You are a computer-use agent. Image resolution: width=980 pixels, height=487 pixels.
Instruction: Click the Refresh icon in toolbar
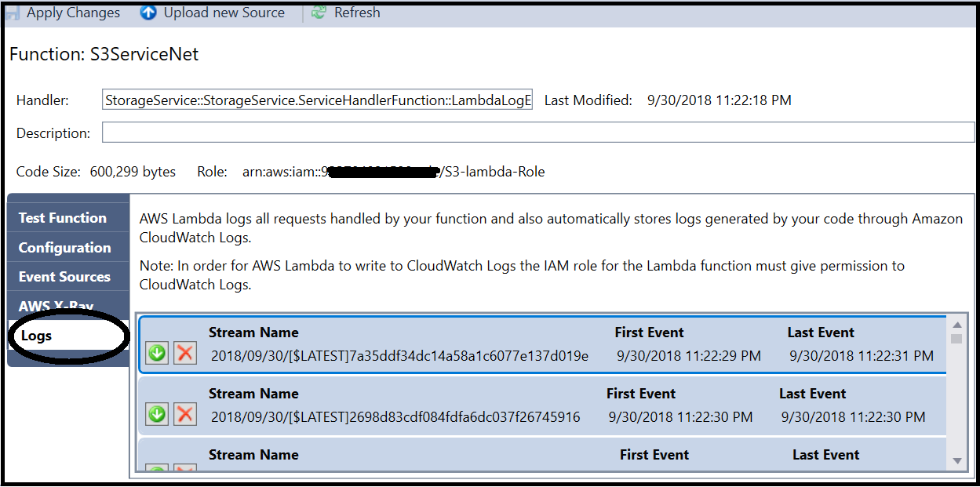[319, 13]
